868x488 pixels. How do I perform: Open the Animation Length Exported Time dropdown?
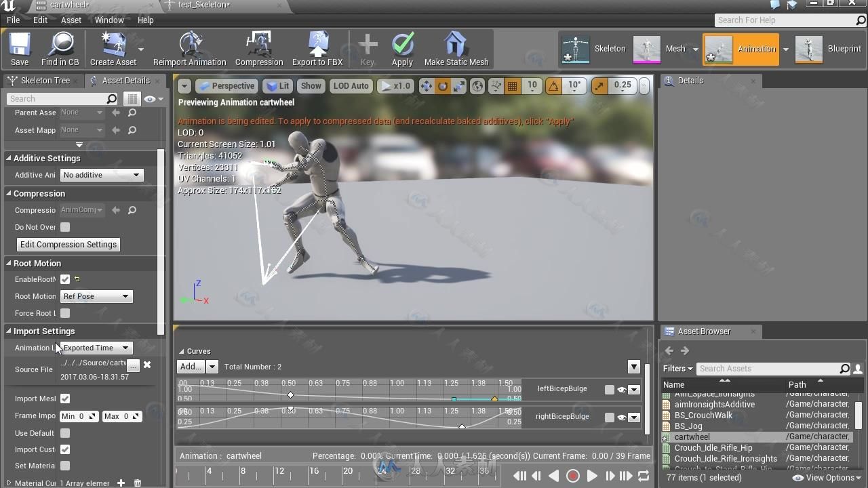(96, 348)
